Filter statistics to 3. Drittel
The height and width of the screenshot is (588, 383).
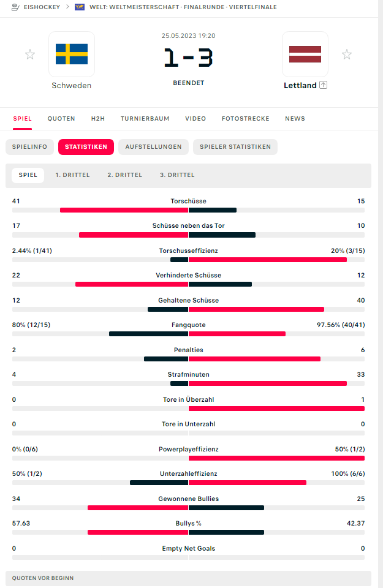tap(177, 175)
